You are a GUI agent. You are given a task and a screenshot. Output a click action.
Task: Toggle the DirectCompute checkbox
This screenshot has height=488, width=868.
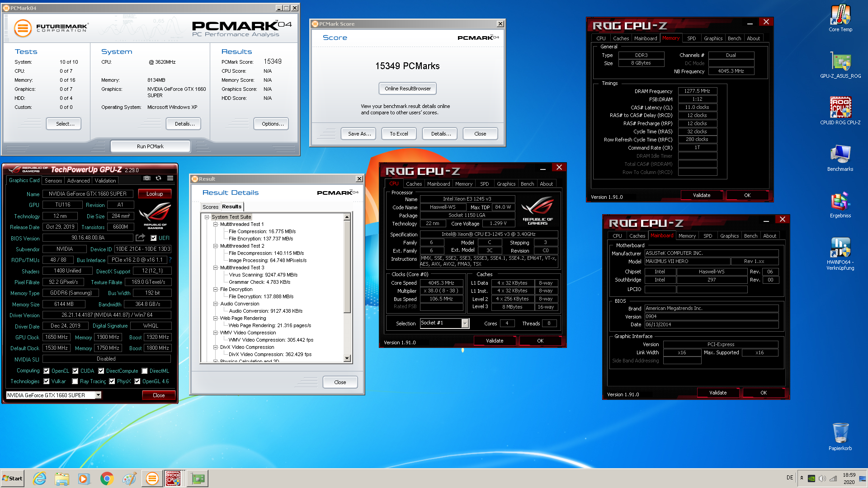click(101, 371)
